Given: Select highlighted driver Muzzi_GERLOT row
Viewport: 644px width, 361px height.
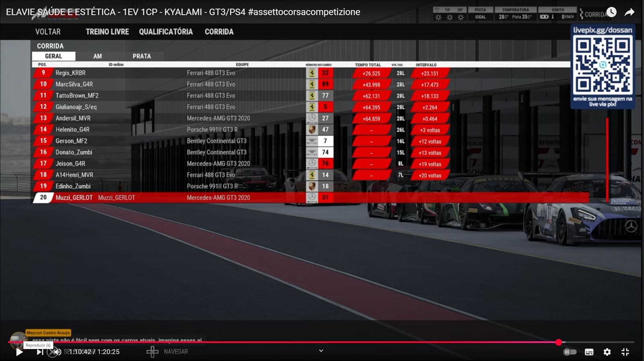Looking at the screenshot, I should (x=311, y=197).
